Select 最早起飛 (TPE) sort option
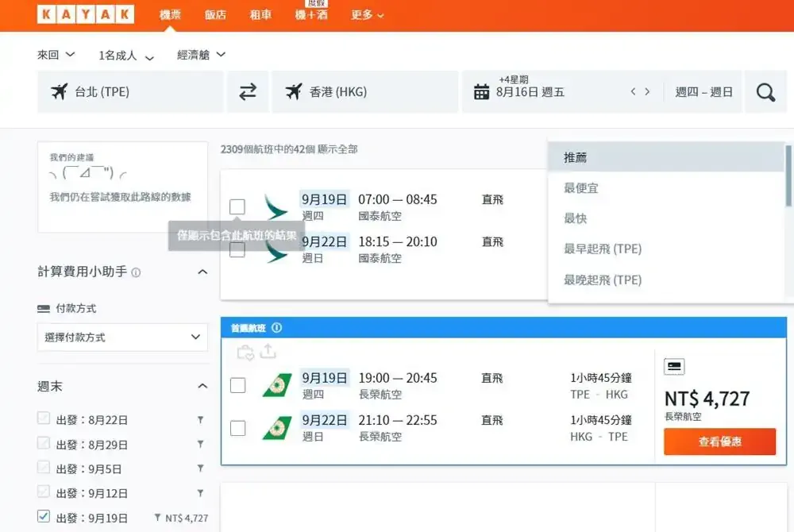794x532 pixels. (x=666, y=249)
